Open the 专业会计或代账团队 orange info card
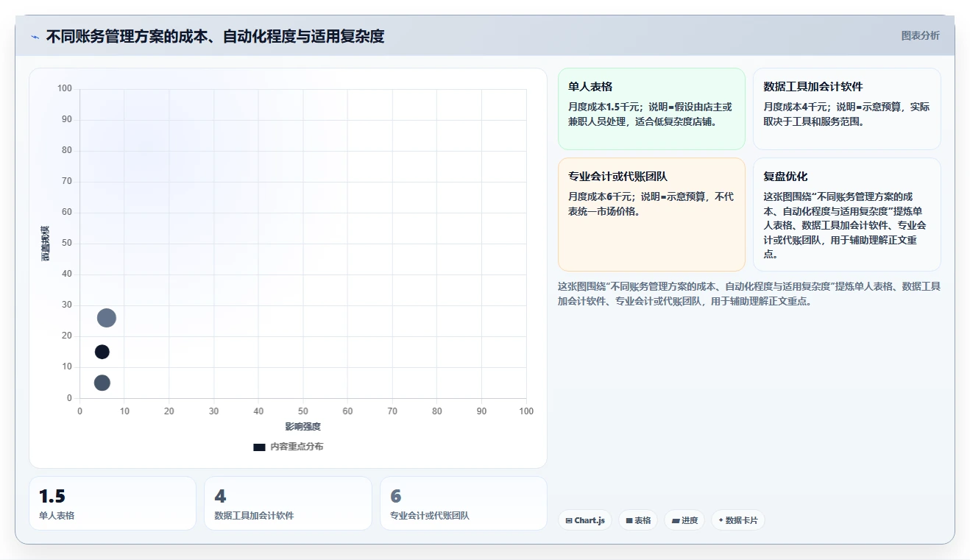The width and height of the screenshot is (970, 560). [x=651, y=214]
